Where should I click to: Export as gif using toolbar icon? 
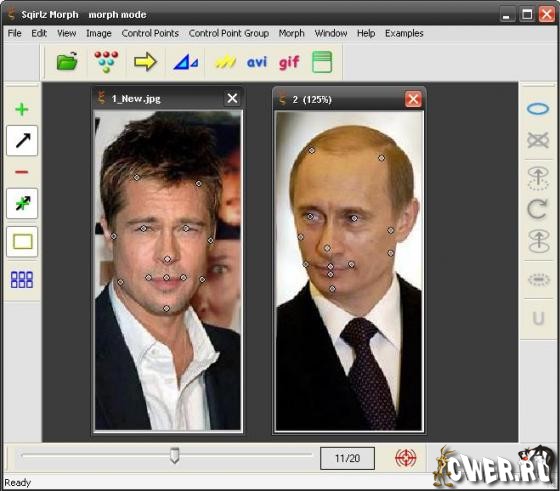pos(289,63)
